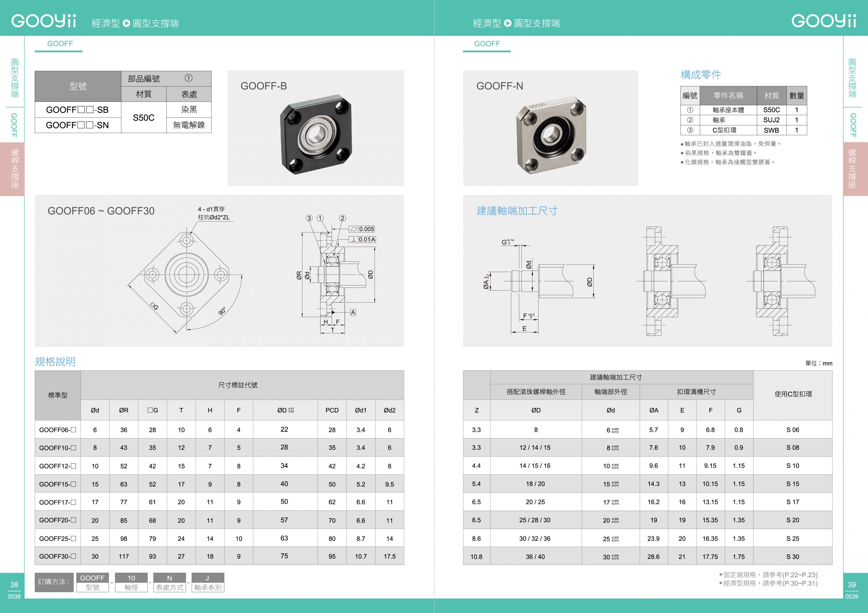Viewport: 868px width, 613px height.
Task: Click the 化鎳規格 bearing note line
Action: [728, 162]
